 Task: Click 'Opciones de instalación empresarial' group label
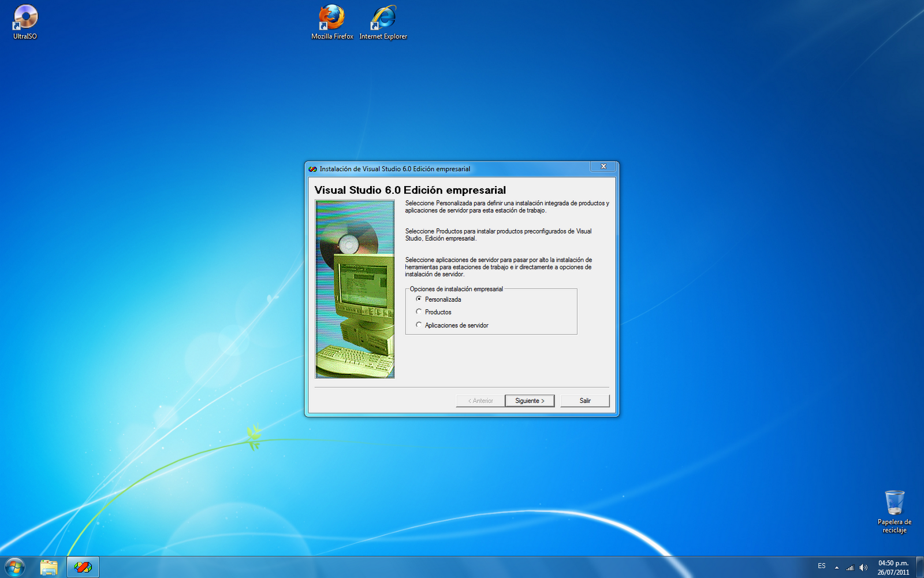click(456, 289)
